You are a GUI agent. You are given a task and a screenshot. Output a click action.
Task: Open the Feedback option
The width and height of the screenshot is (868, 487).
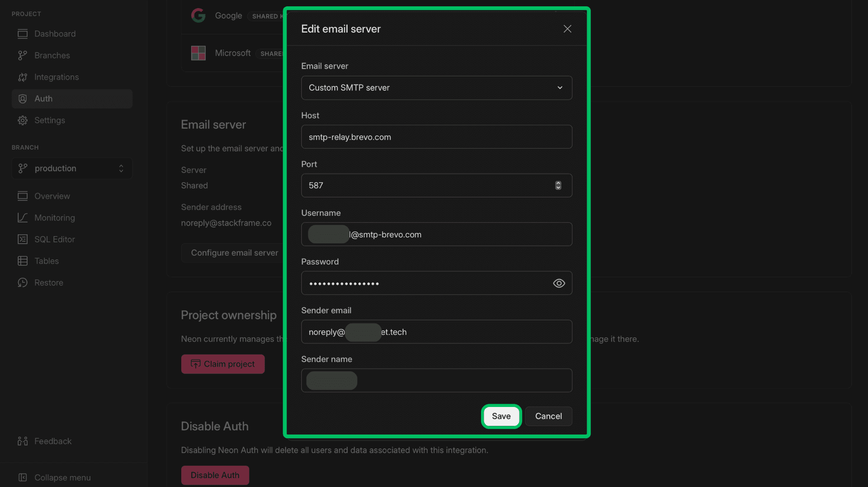[x=53, y=441]
